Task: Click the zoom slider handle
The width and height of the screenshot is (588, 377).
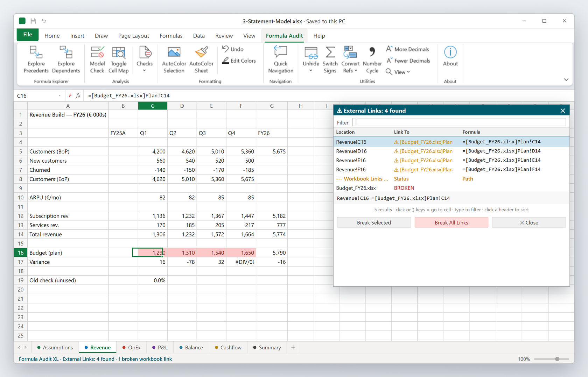Action: click(557, 359)
